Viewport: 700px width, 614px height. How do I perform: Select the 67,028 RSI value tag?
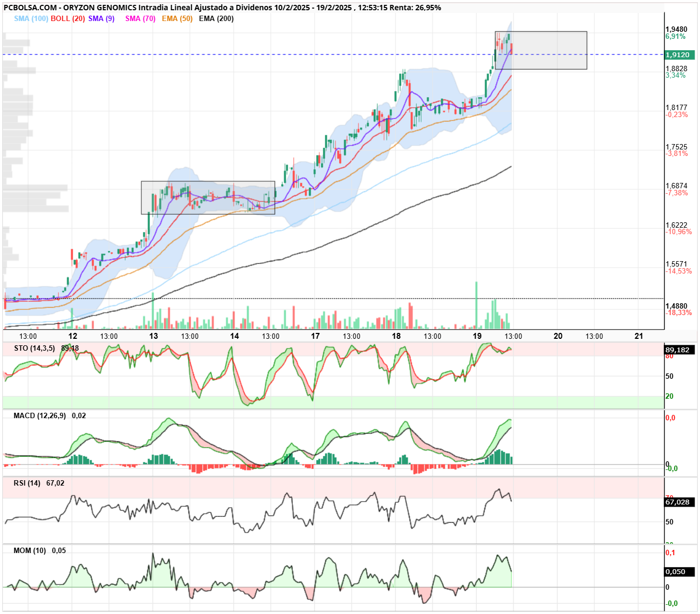680,502
